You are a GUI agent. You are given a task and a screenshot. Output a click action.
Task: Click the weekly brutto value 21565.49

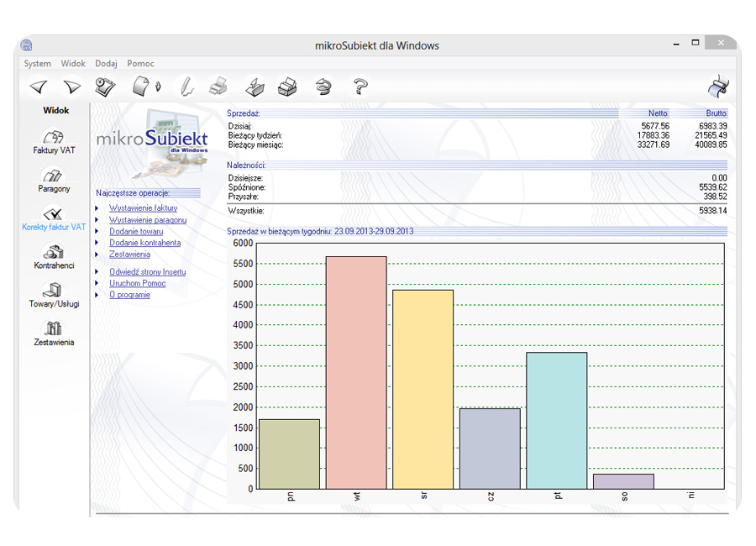(x=711, y=135)
